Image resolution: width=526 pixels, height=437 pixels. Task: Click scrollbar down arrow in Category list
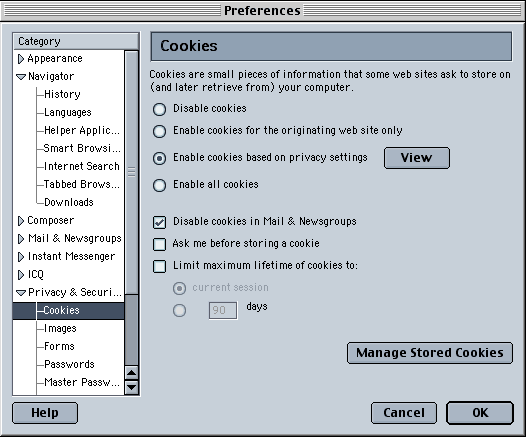(x=132, y=387)
